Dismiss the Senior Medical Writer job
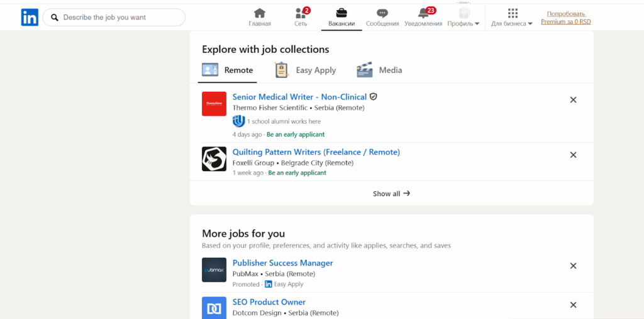The height and width of the screenshot is (319, 644). pos(573,99)
